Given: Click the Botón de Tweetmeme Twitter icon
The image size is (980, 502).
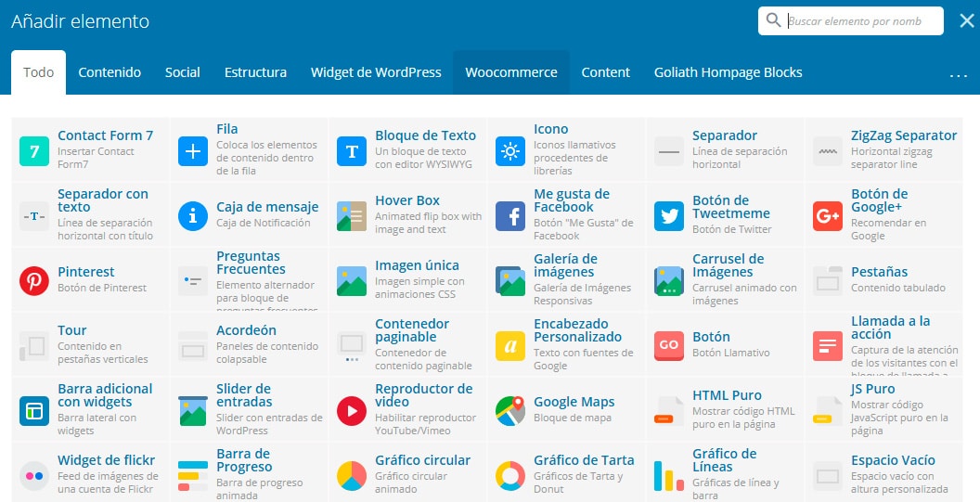Looking at the screenshot, I should (669, 216).
